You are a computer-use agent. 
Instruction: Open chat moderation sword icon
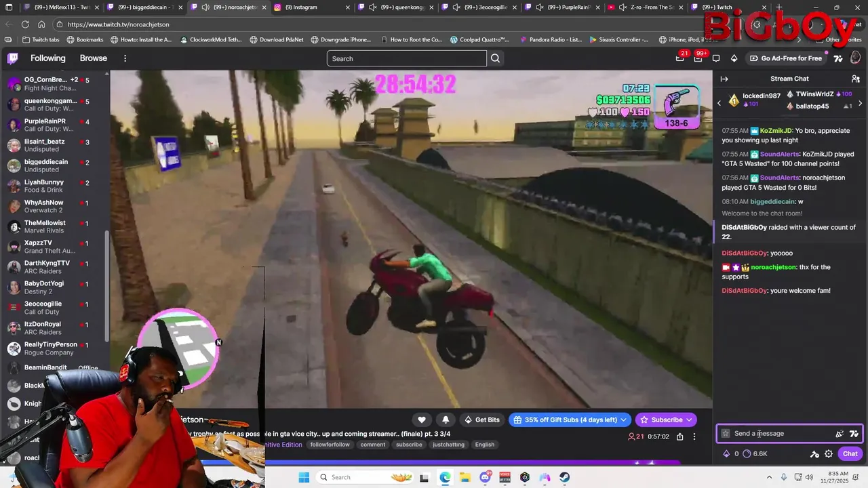tap(815, 453)
